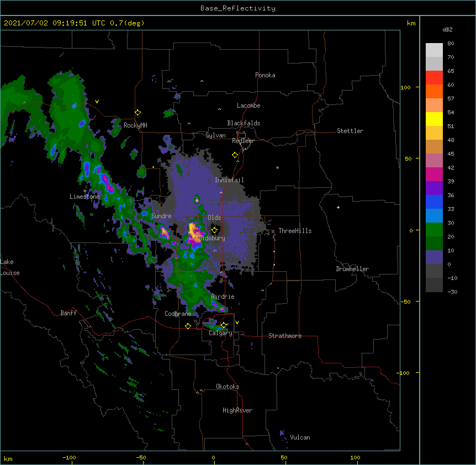Viewport: 476px width, 465px height.
Task: Select the Olds label
Action: point(214,218)
